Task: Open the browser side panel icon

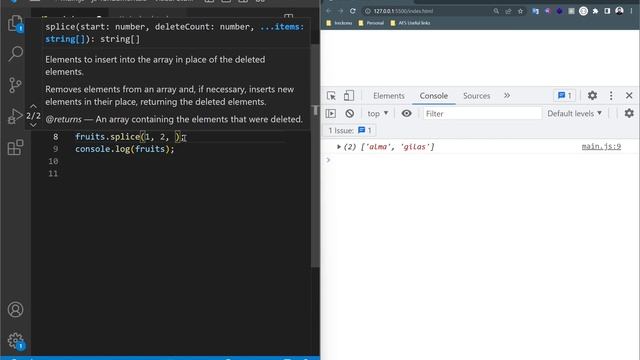Action: pos(607,11)
